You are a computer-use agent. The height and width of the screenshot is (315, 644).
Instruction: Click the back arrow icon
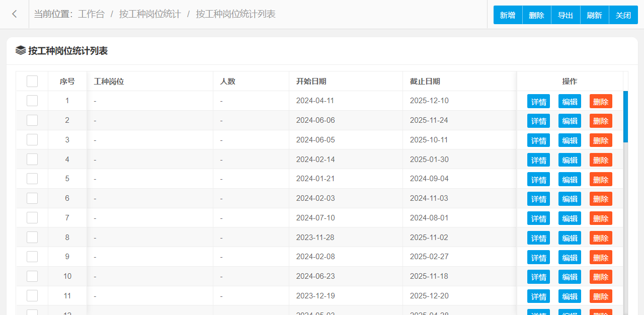click(15, 14)
